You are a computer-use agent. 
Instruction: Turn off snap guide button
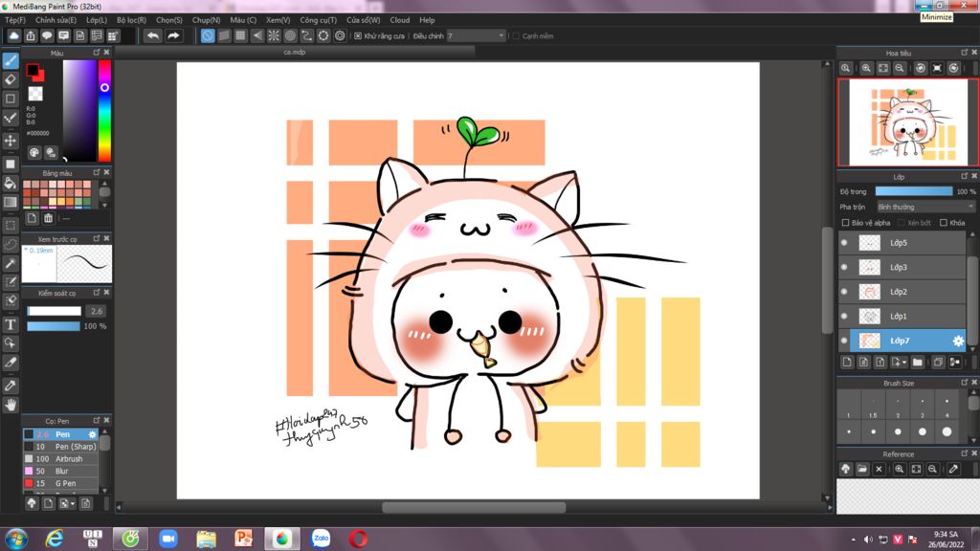[208, 35]
